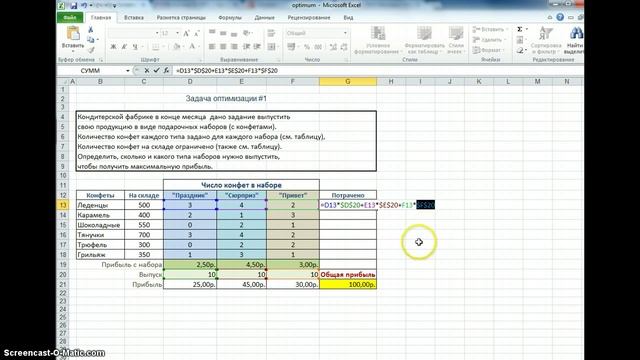The width and height of the screenshot is (640, 360).
Task: Click the Borders icon in font group
Action: click(156, 47)
